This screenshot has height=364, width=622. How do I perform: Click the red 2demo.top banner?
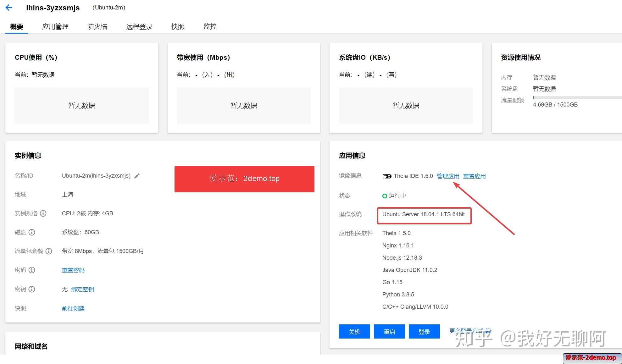pyautogui.click(x=244, y=179)
